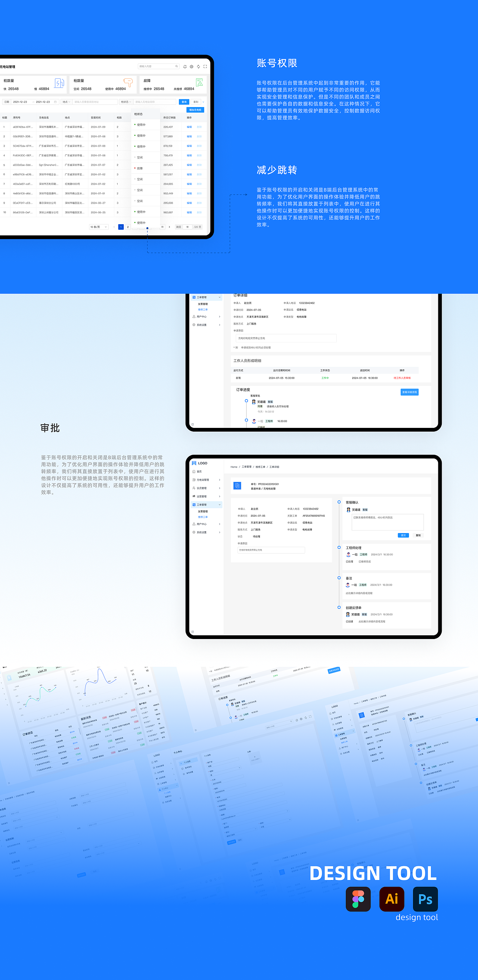Image resolution: width=478 pixels, height=980 pixels.
Task: Click the next page arrow in pagination
Action: pyautogui.click(x=170, y=227)
